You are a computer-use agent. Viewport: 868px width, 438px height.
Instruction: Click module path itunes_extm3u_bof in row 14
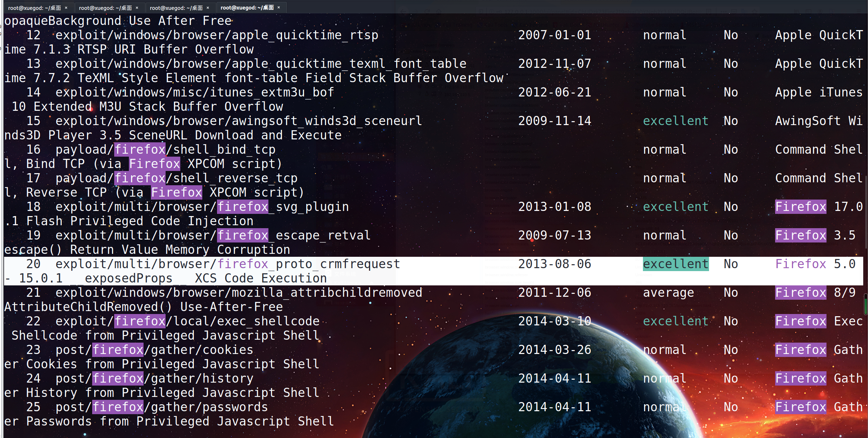pos(195,92)
